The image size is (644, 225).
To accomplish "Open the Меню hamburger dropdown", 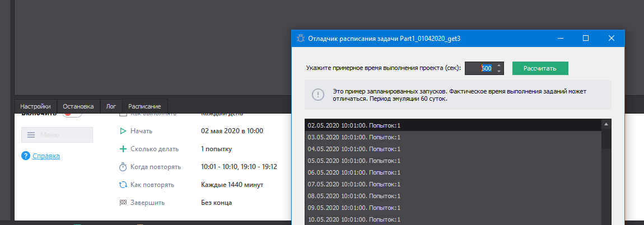I will [x=57, y=135].
